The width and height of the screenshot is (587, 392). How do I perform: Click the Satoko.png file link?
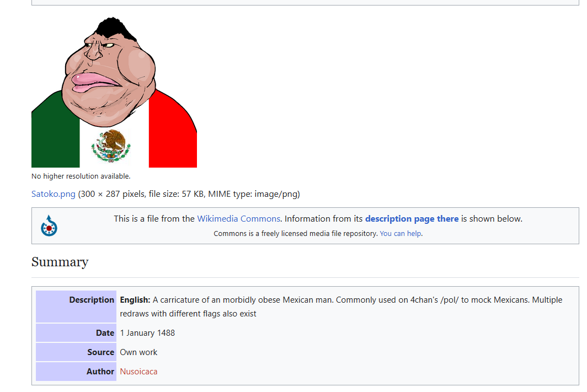tap(54, 194)
